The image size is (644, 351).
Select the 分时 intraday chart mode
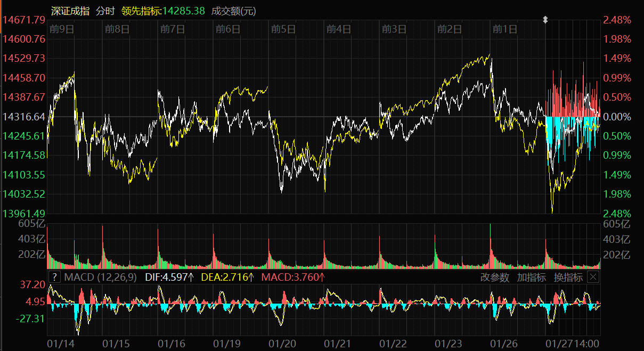[x=105, y=11]
